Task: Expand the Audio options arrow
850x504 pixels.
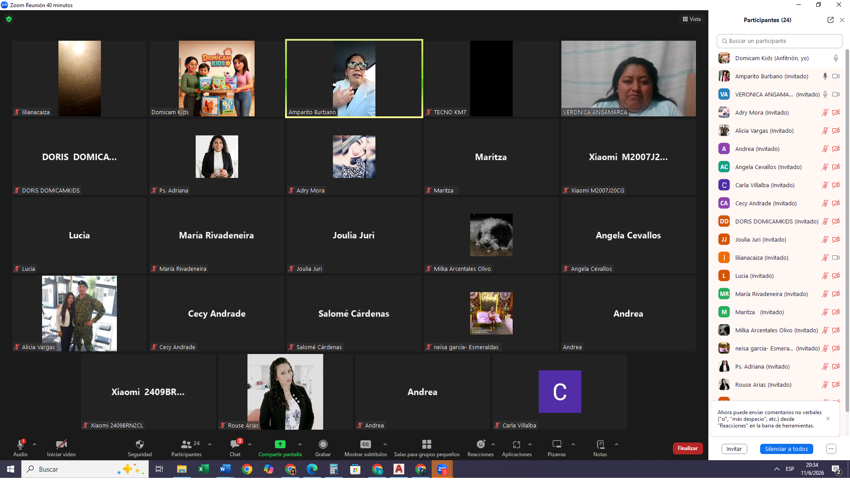Action: [35, 444]
